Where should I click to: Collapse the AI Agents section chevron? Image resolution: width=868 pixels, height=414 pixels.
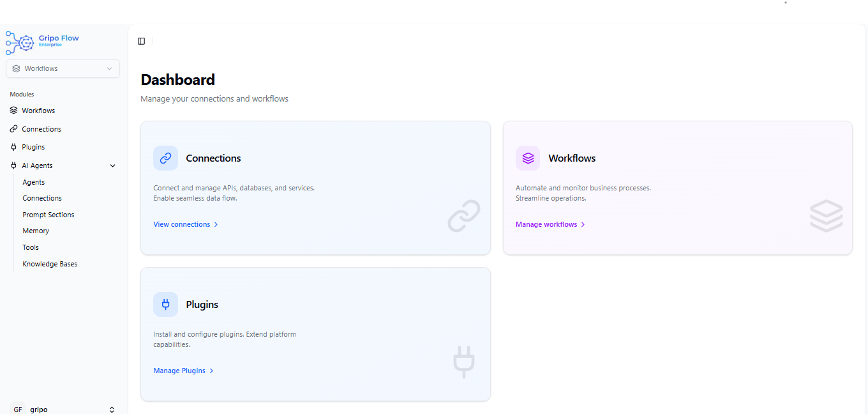point(113,166)
